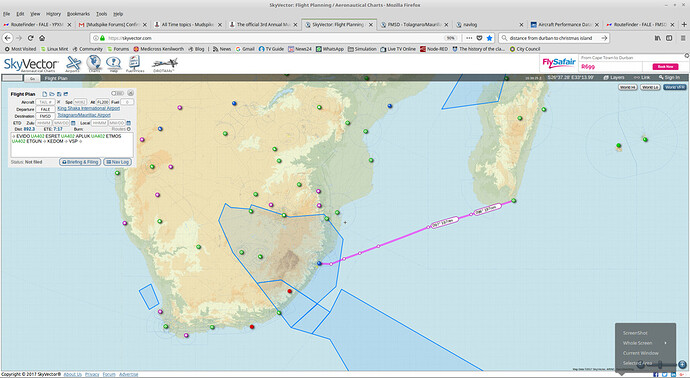Select the World Lo chart
This screenshot has width=690, height=378.
[650, 87]
